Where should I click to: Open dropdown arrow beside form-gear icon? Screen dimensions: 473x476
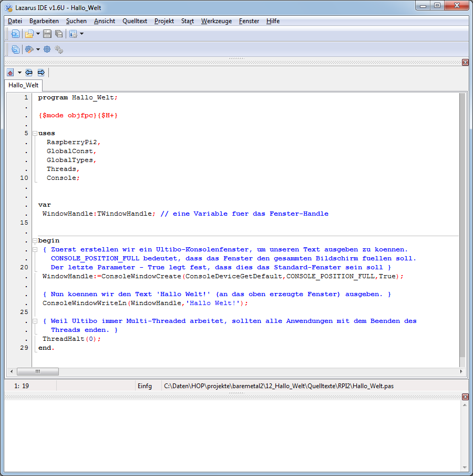(81, 34)
